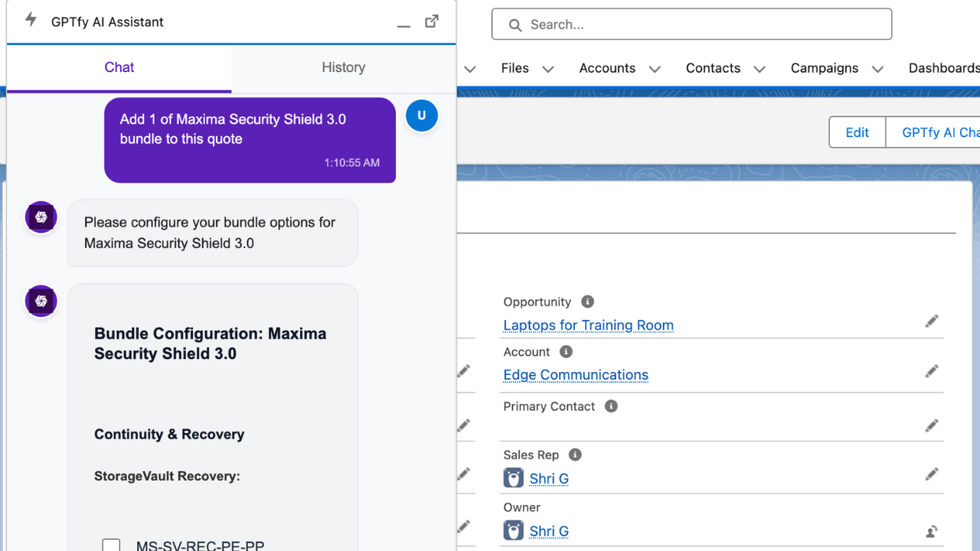
Task: Click the bear avatar icon beside Sales Rep Shri G
Action: pos(513,478)
